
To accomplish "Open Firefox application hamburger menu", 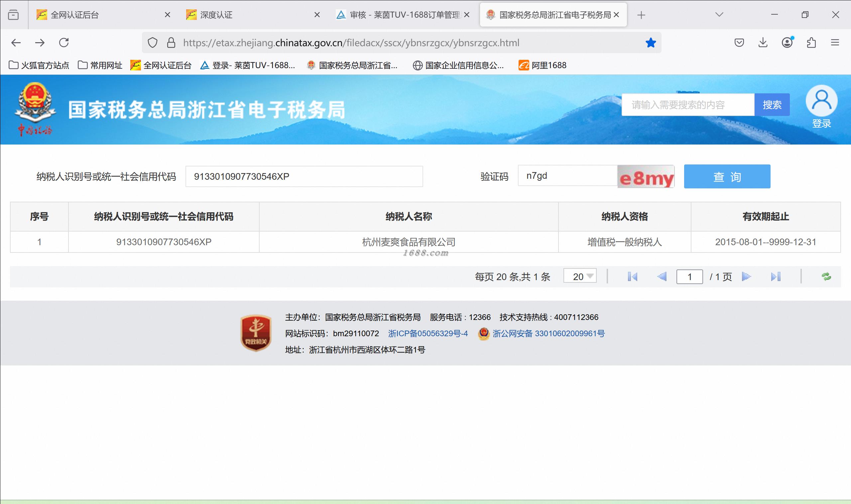I will pyautogui.click(x=835, y=43).
